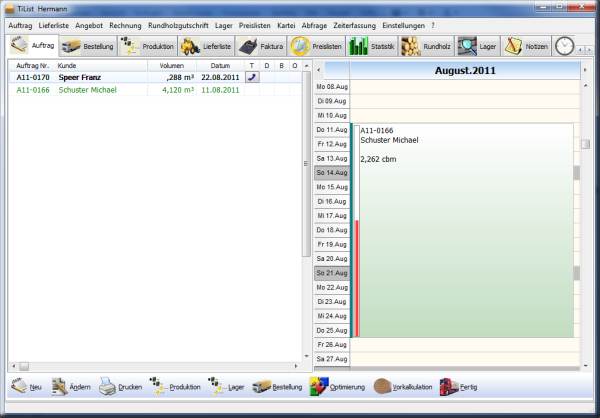Click the red progress bar in calendar
The width and height of the screenshot is (600, 418).
click(357, 279)
